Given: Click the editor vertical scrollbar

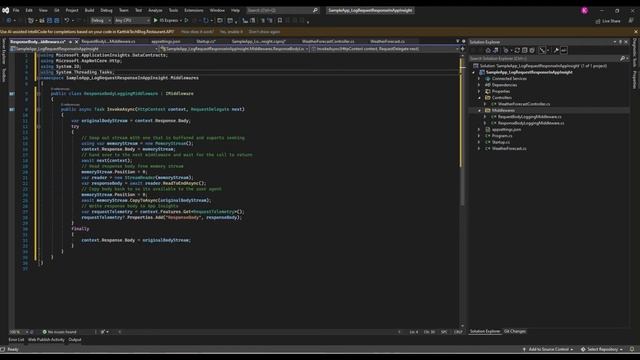Looking at the screenshot, I should coord(462,190).
